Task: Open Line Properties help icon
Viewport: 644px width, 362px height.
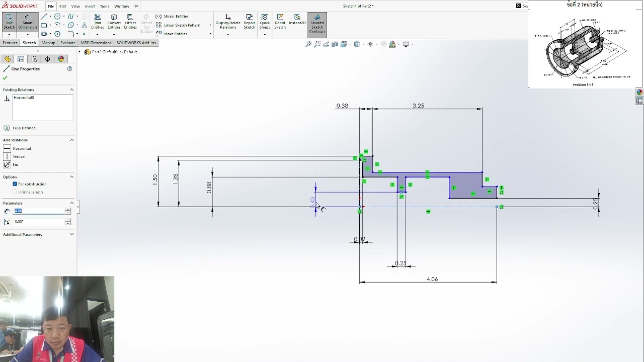Action: [x=70, y=69]
